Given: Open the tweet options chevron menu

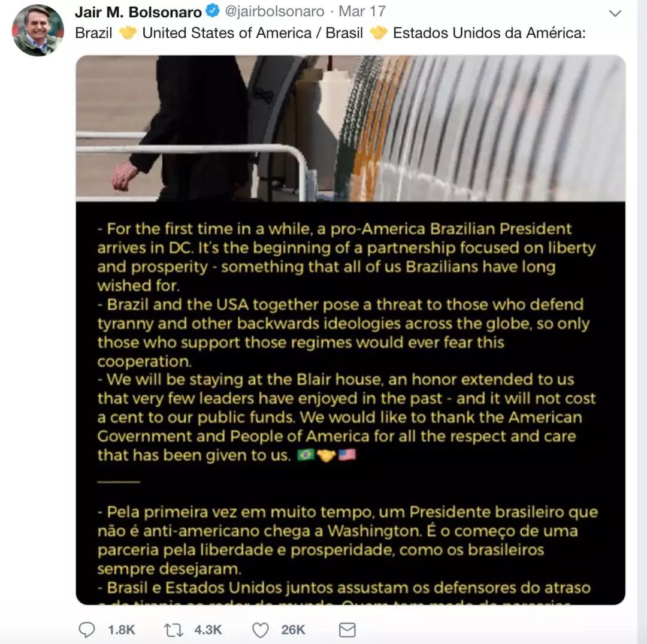Looking at the screenshot, I should [x=615, y=13].
